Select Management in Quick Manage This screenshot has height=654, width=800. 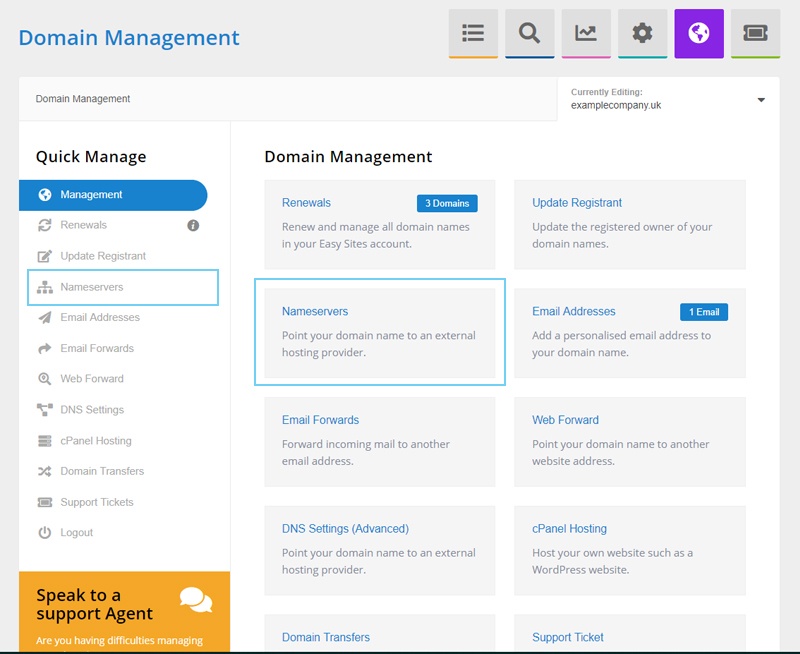(113, 195)
